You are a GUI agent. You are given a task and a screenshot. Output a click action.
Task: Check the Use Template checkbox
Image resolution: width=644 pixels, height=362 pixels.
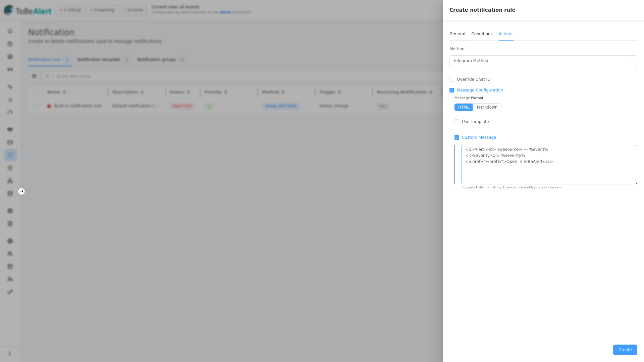[457, 122]
